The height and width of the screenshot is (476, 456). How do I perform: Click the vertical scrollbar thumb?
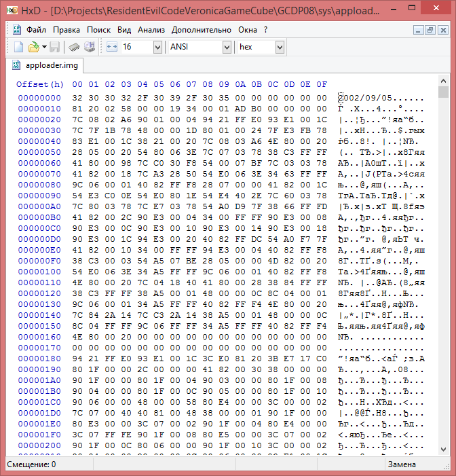click(x=443, y=92)
